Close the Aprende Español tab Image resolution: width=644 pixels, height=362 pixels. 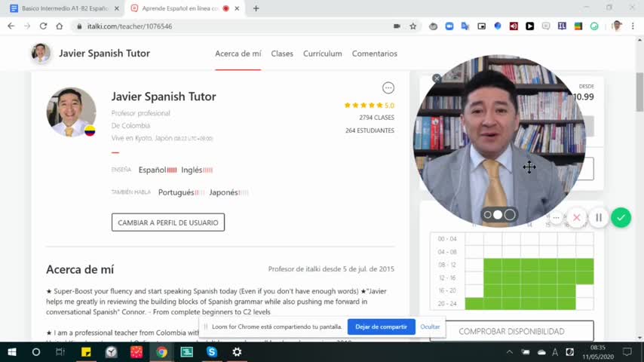coord(237,8)
